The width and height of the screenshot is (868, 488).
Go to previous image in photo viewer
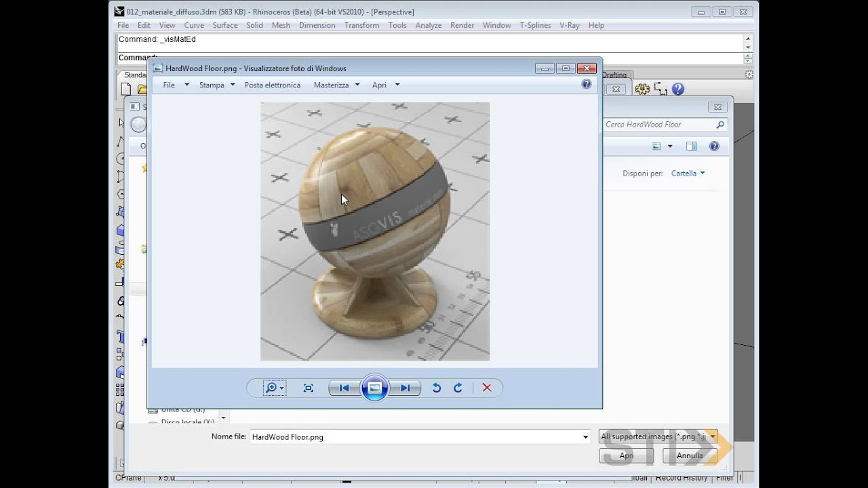point(344,388)
